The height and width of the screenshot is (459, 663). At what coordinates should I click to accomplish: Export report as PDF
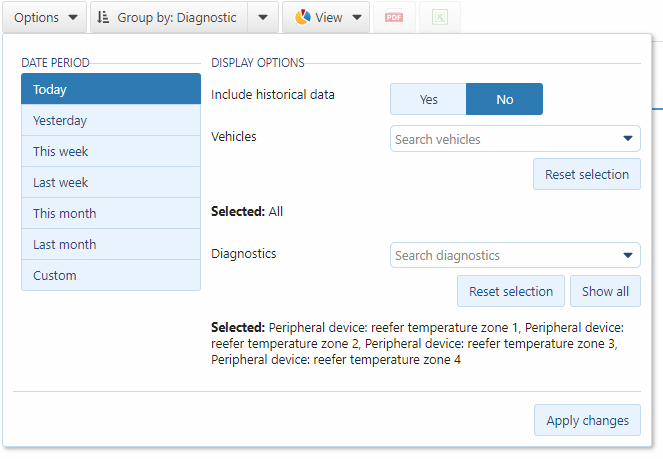pos(393,17)
